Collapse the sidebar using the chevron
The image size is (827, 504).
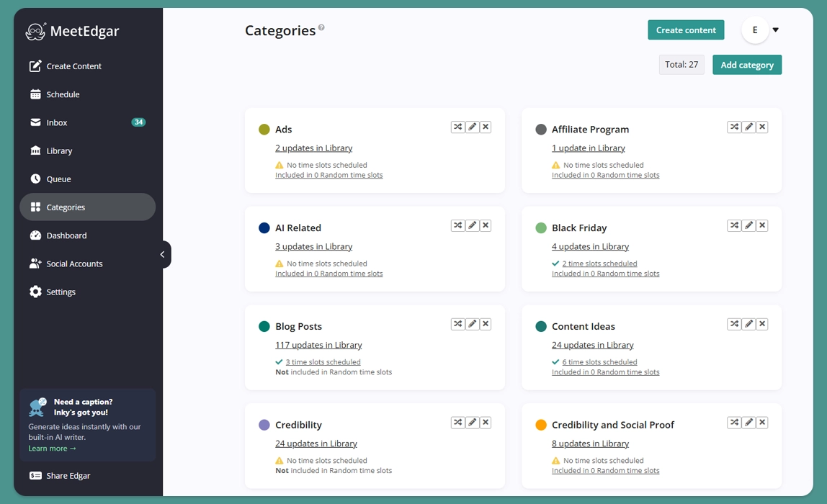pyautogui.click(x=162, y=254)
